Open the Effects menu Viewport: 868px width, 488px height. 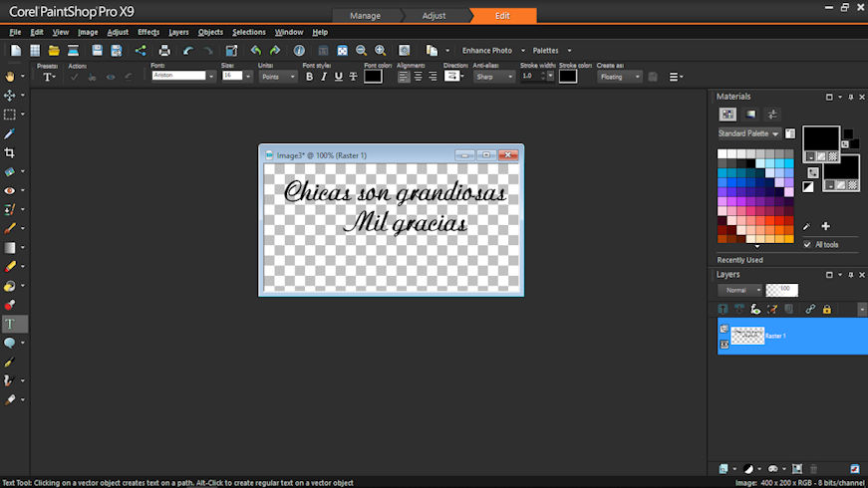[148, 32]
